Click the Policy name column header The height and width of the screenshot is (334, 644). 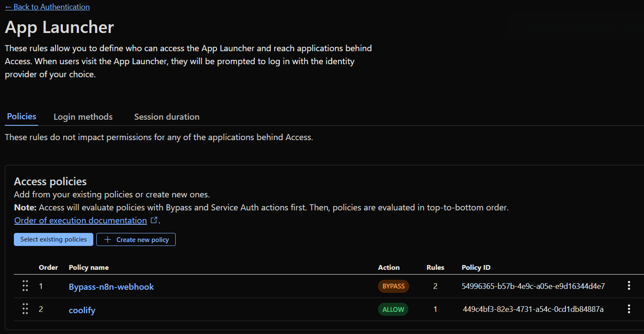89,267
